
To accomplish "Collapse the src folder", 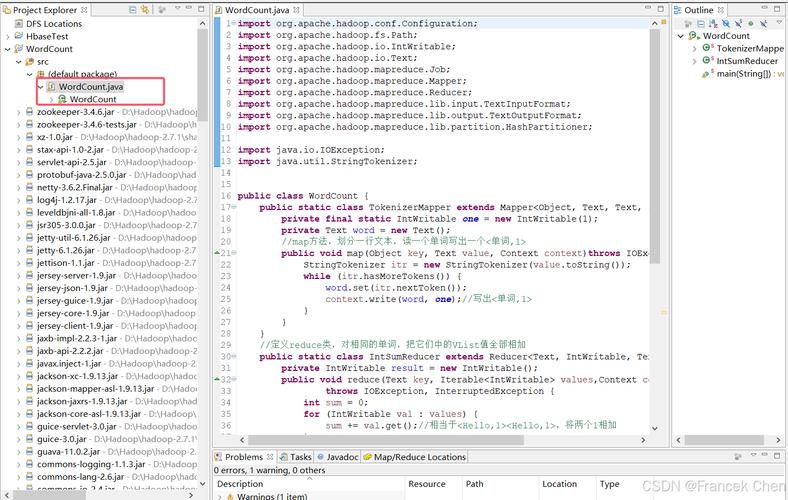I will point(17,61).
